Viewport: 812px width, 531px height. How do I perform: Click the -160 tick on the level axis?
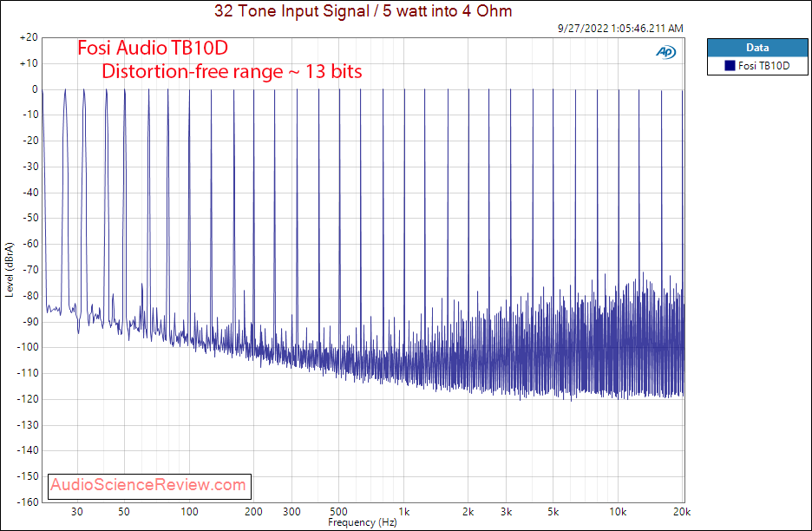pos(28,502)
